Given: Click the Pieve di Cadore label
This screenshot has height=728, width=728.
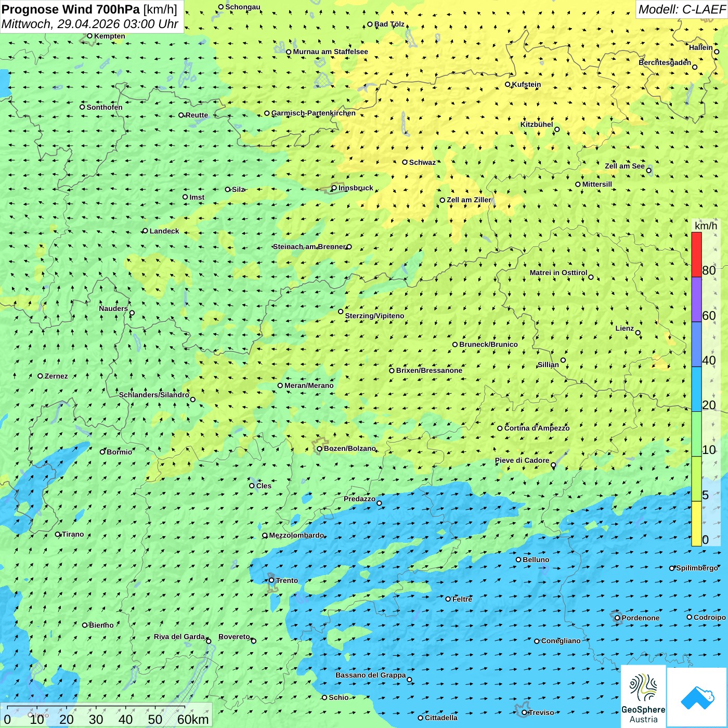Looking at the screenshot, I should 522,460.
